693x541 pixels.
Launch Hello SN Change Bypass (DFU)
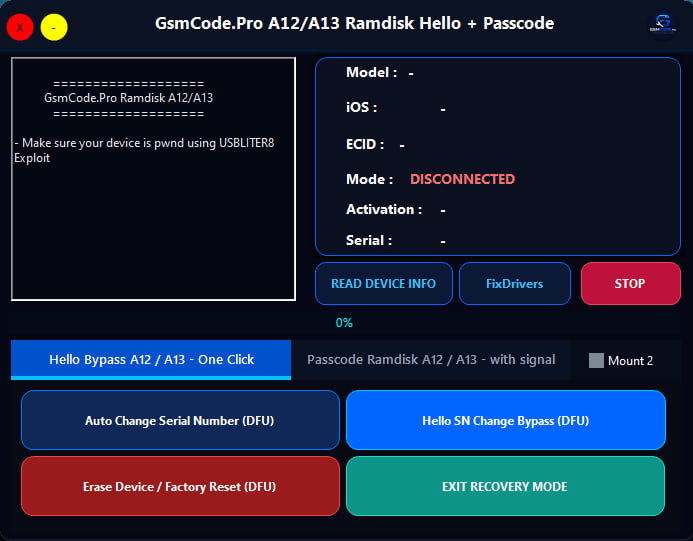click(506, 420)
